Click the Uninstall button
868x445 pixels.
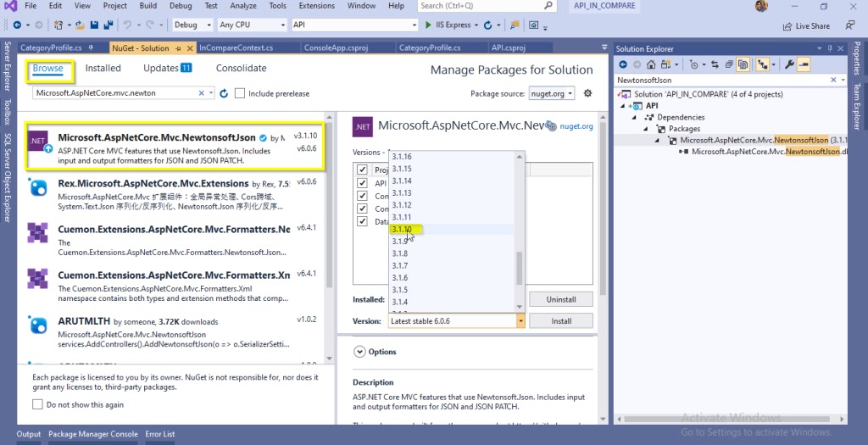[x=561, y=299]
